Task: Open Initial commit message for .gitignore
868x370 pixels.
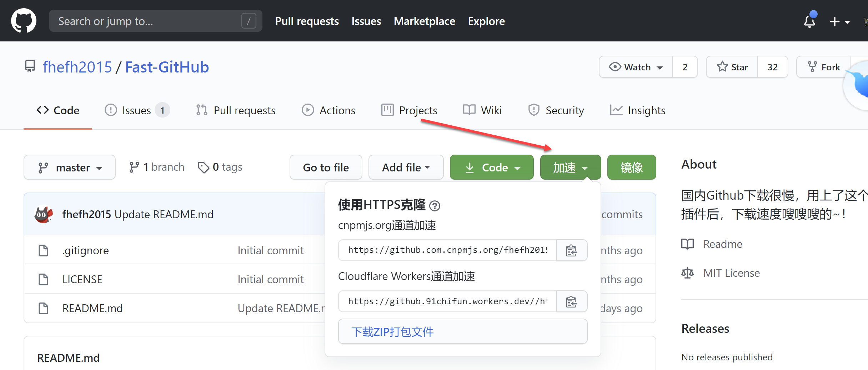Action: [x=271, y=250]
